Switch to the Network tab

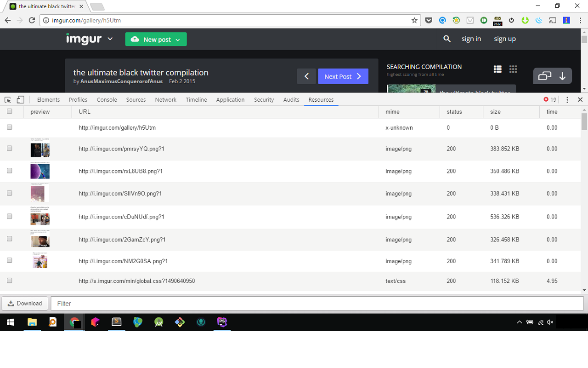point(165,99)
